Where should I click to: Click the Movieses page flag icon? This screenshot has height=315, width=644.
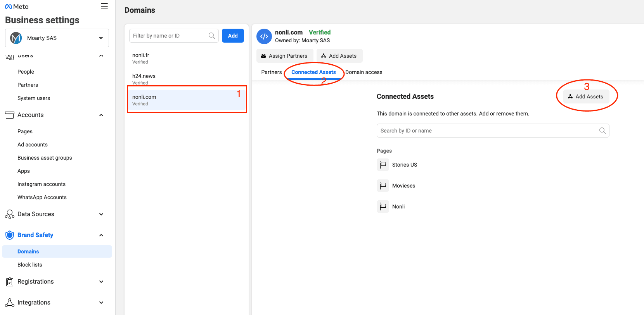[x=383, y=186]
